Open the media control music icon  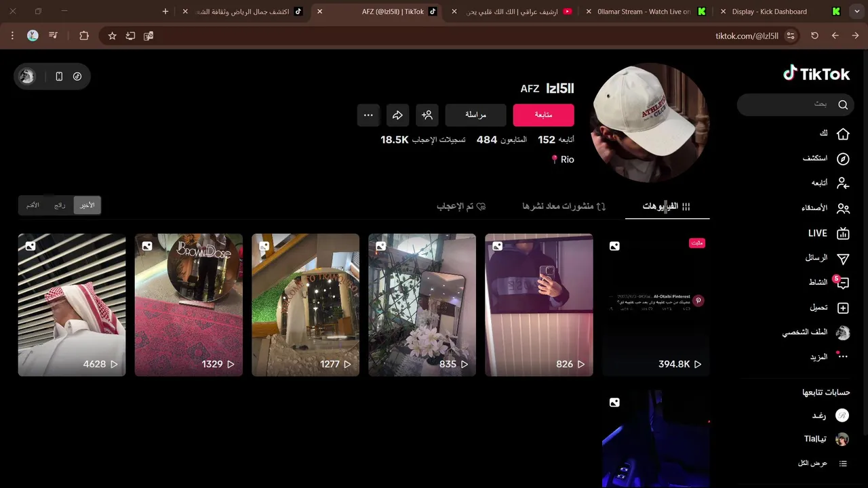coord(54,36)
